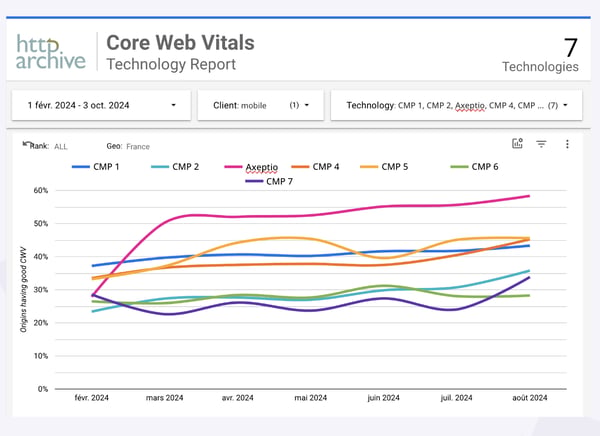Click the avr. 2024 axis label
Screen dimensions: 600x436
point(238,398)
